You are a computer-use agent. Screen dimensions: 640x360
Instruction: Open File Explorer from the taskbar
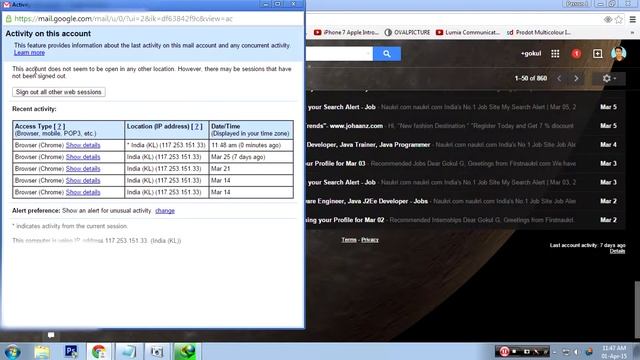coord(42,352)
